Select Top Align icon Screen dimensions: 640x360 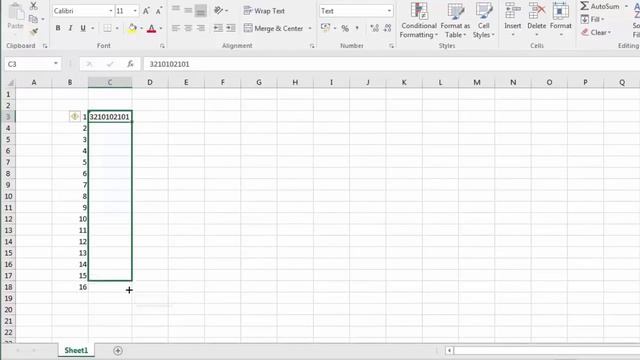[176, 10]
